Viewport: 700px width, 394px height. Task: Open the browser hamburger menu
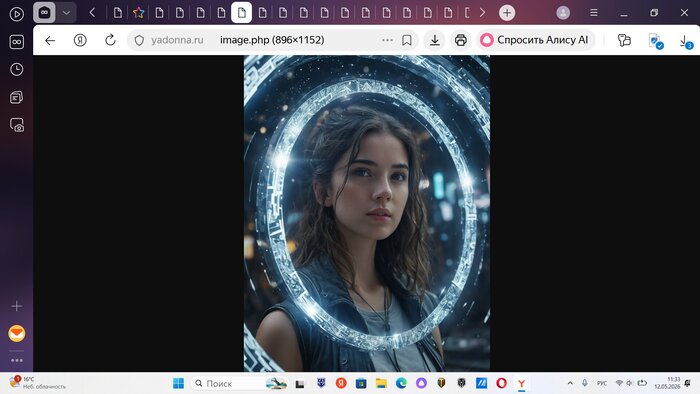coord(594,12)
